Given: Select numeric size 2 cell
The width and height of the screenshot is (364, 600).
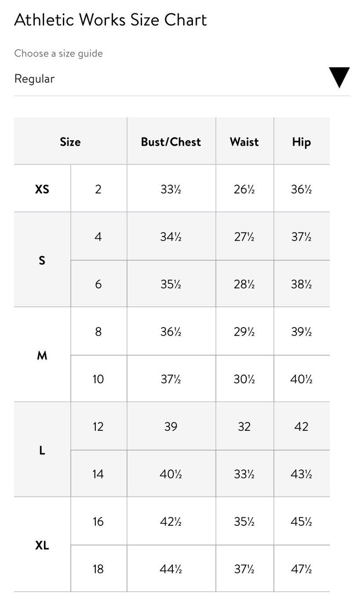Looking at the screenshot, I should coord(99,188).
